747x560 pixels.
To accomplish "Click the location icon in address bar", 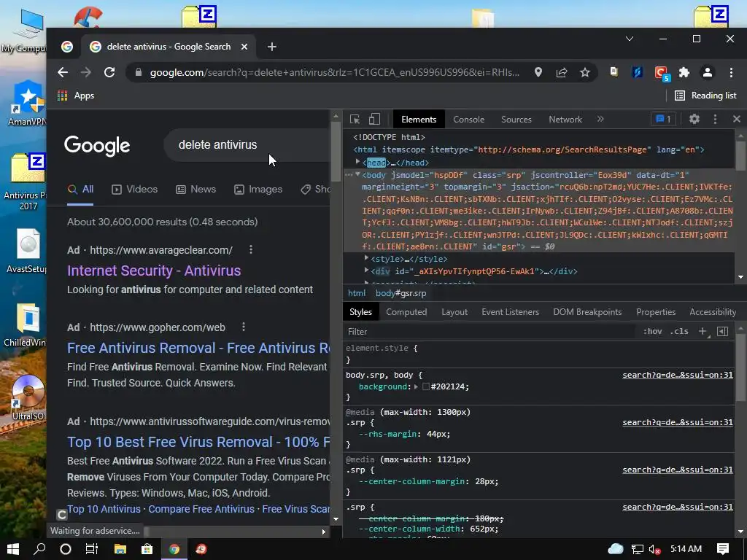I will pos(538,72).
